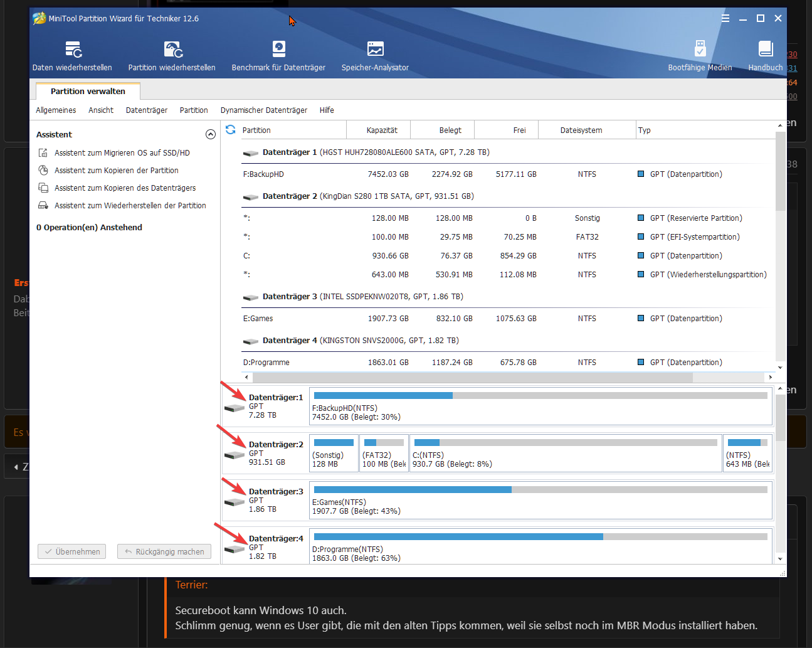
Task: Click Kopieren des Datenträgers assistant icon
Action: point(43,188)
